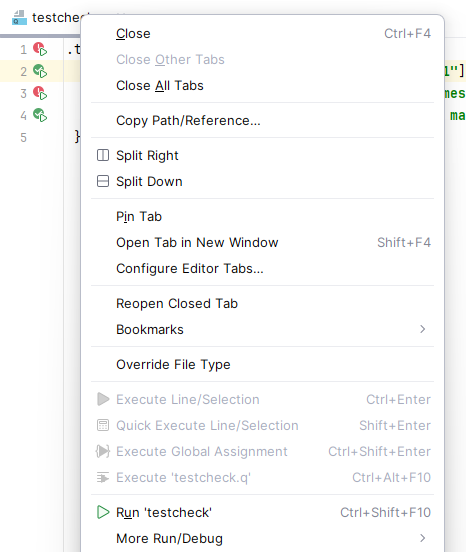Screen dimensions: 466x552
Task: Switch to the testcheck editor tab
Action: click(56, 18)
